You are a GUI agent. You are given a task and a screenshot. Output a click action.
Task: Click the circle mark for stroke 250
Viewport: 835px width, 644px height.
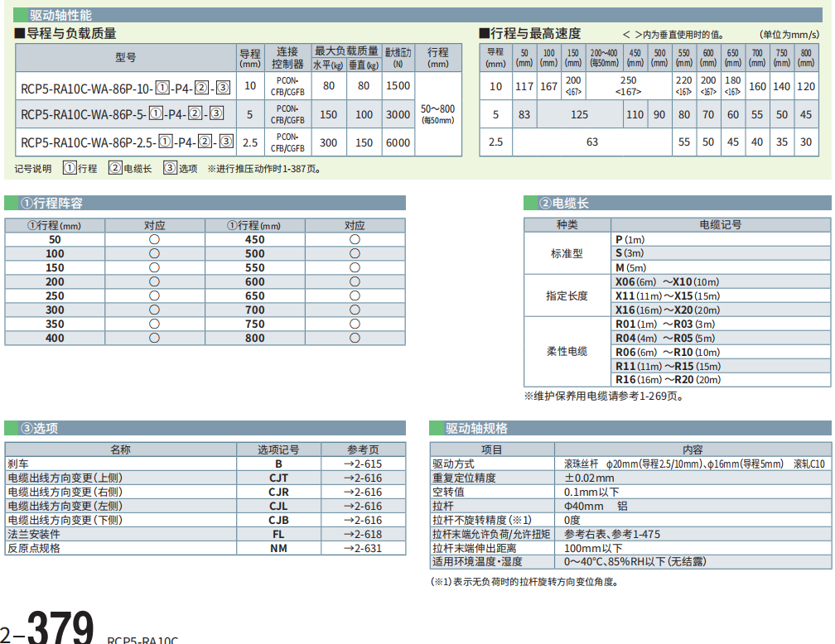pyautogui.click(x=154, y=296)
